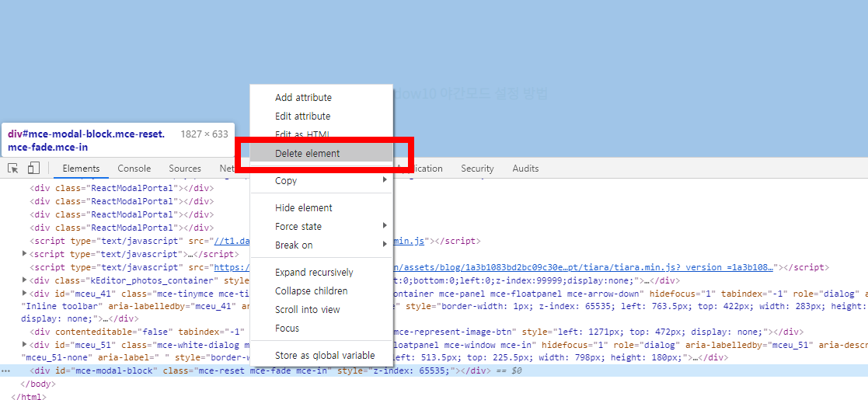Open the Break on submenu
This screenshot has width=868, height=400.
tap(321, 245)
